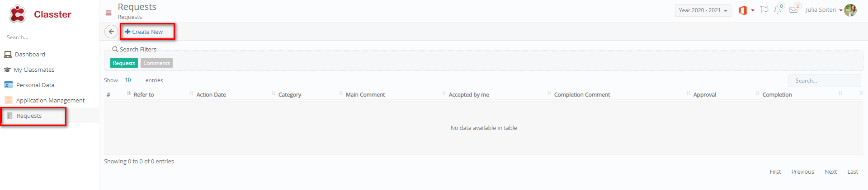868x190 pixels.
Task: Click Julia Spiteri's profile avatar
Action: [850, 10]
